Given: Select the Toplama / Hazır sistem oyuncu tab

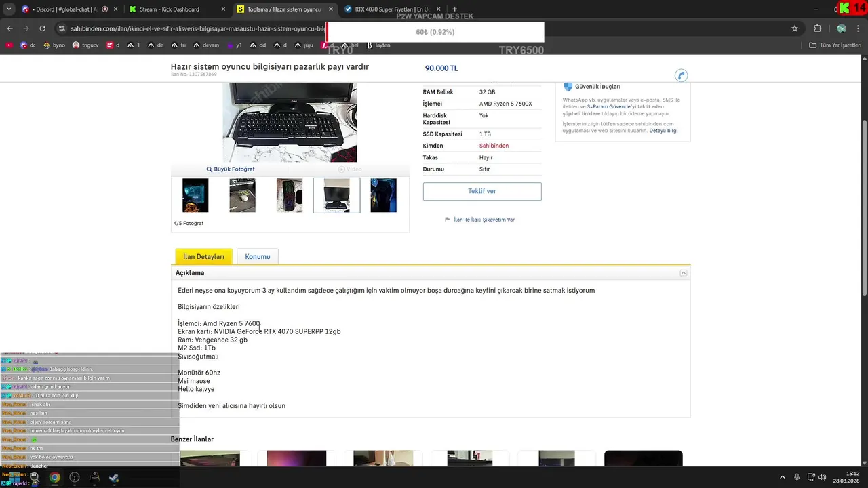Looking at the screenshot, I should (283, 9).
